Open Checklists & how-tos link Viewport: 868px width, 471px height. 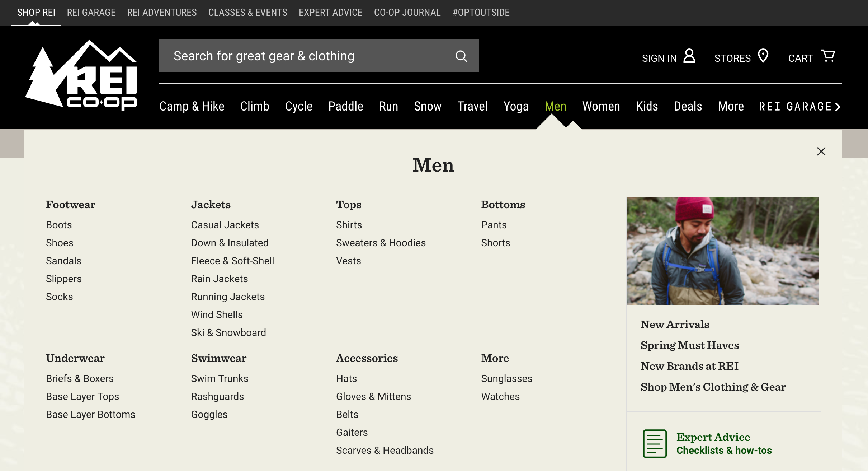click(x=724, y=450)
